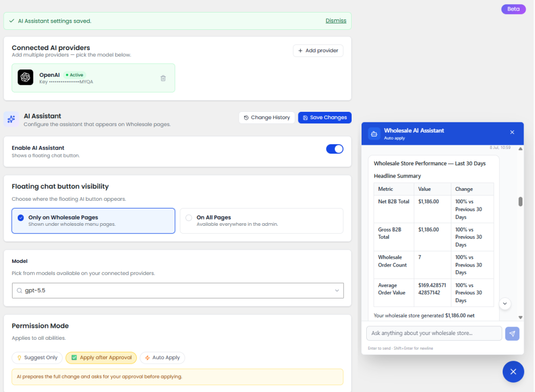Image resolution: width=535 pixels, height=392 pixels.
Task: Click the Permission Mode heading
Action: pos(40,326)
